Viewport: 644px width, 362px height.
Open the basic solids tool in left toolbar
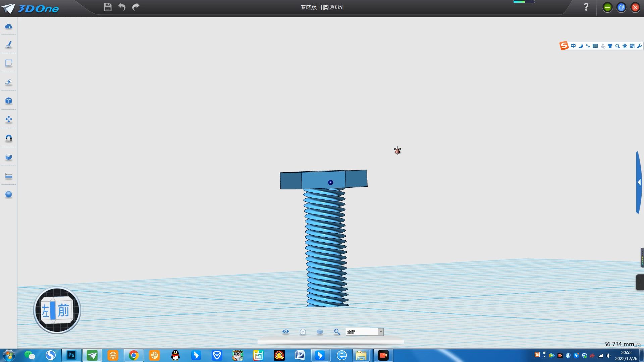point(9,26)
